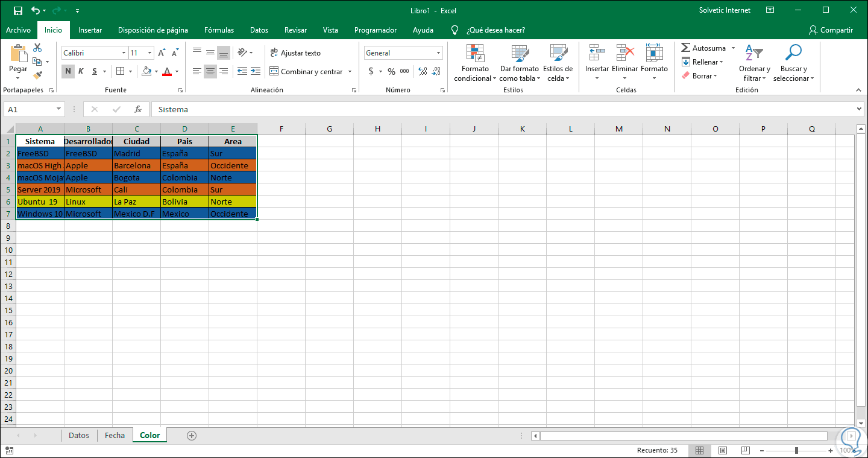The image size is (868, 458).
Task: Toggle underline formatting (S)
Action: pyautogui.click(x=95, y=71)
